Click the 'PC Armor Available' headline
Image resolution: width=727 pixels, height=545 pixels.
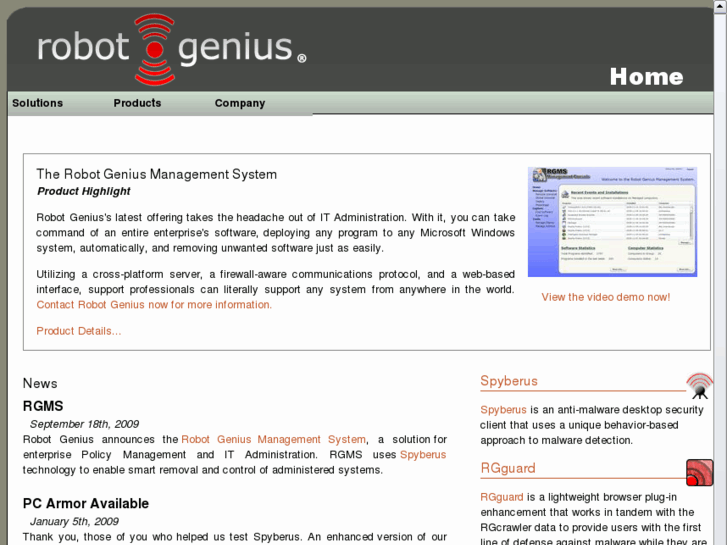pos(86,503)
